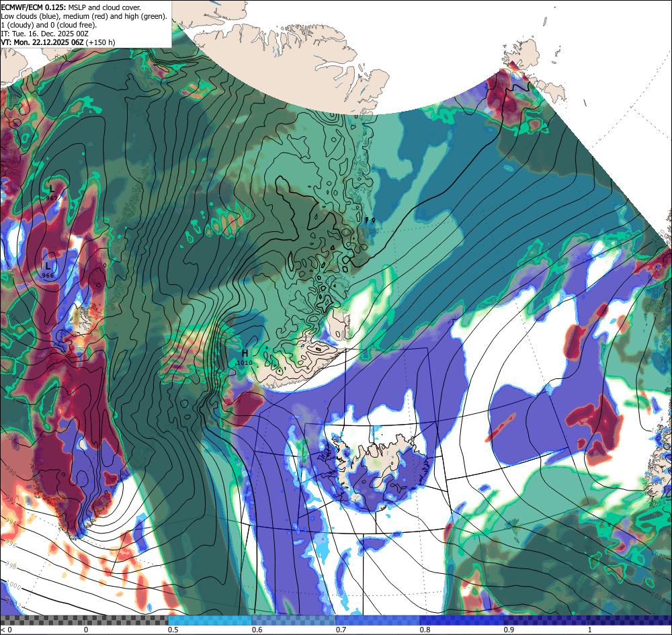Click the '0.8' colorbar label
The width and height of the screenshot is (672, 635).
pos(425,630)
